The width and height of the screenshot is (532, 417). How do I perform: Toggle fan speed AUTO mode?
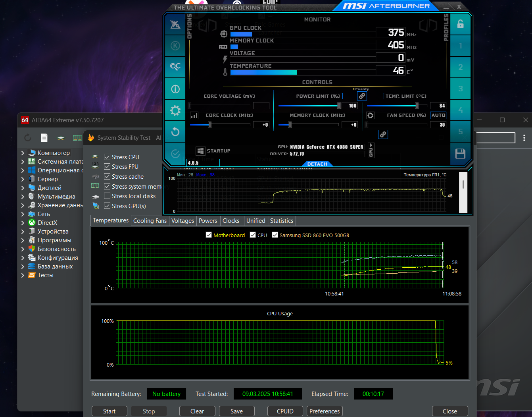[438, 115]
